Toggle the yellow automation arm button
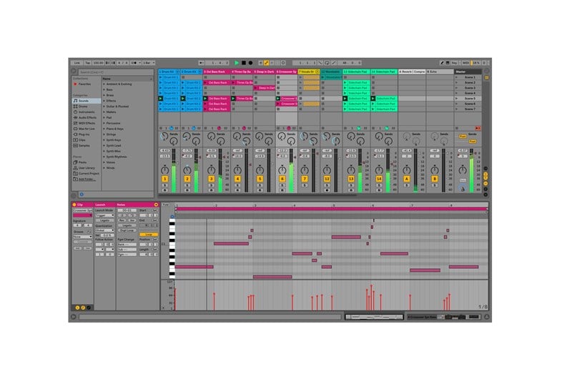 [266, 63]
